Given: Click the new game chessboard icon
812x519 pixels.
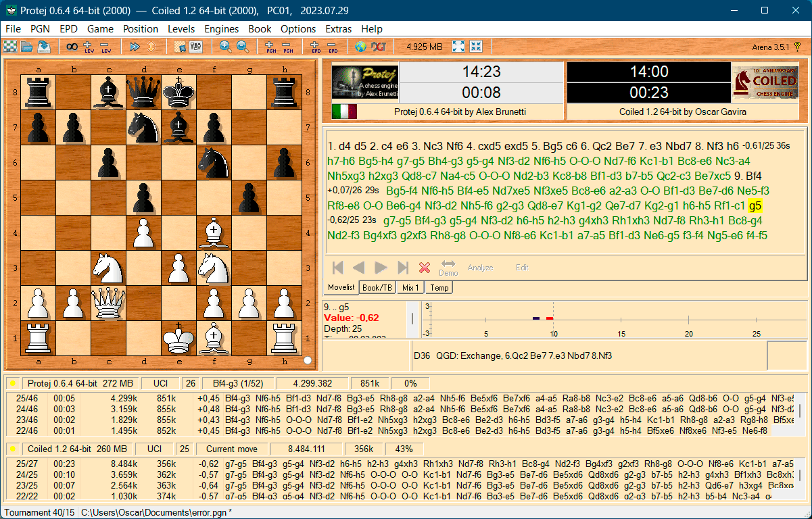Looking at the screenshot, I should [10, 47].
